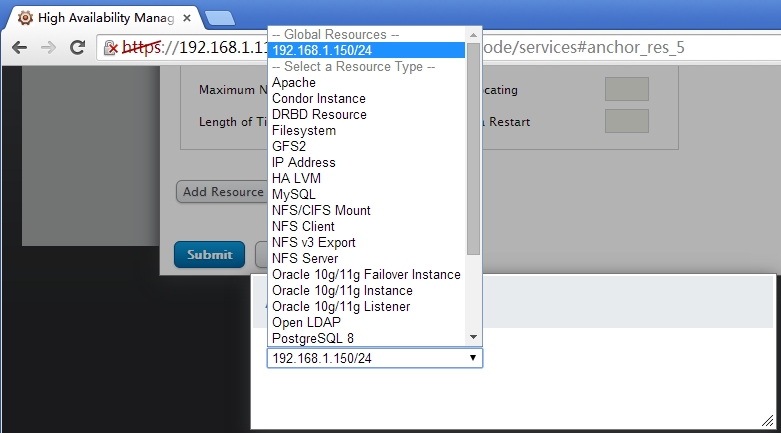This screenshot has height=433, width=781.
Task: Click the browser forward arrow
Action: pyautogui.click(x=48, y=48)
